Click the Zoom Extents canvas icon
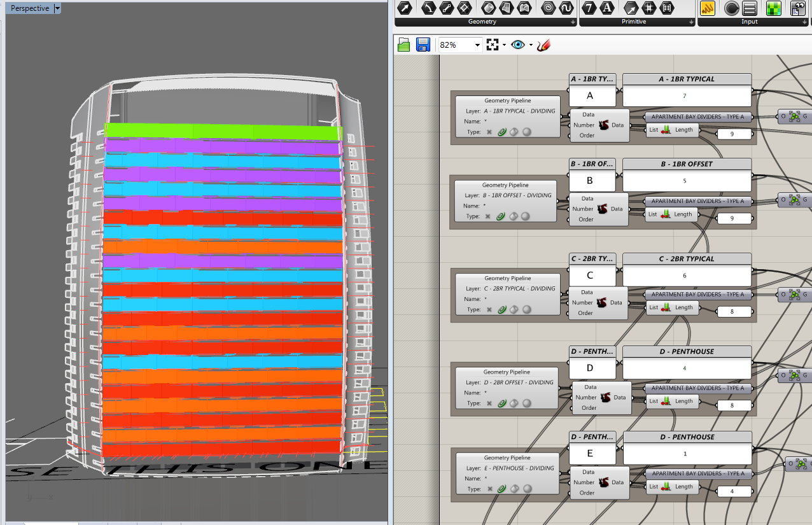The height and width of the screenshot is (525, 812). [493, 45]
